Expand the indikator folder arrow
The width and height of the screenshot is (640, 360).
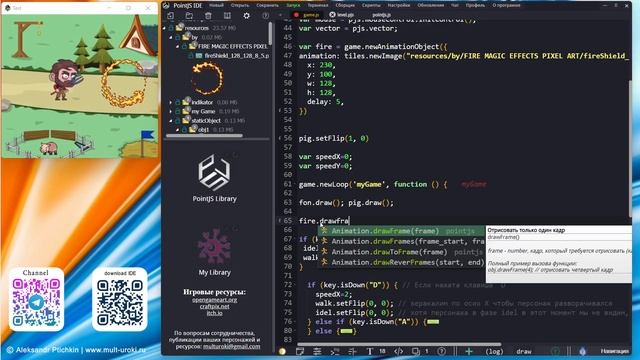click(171, 102)
